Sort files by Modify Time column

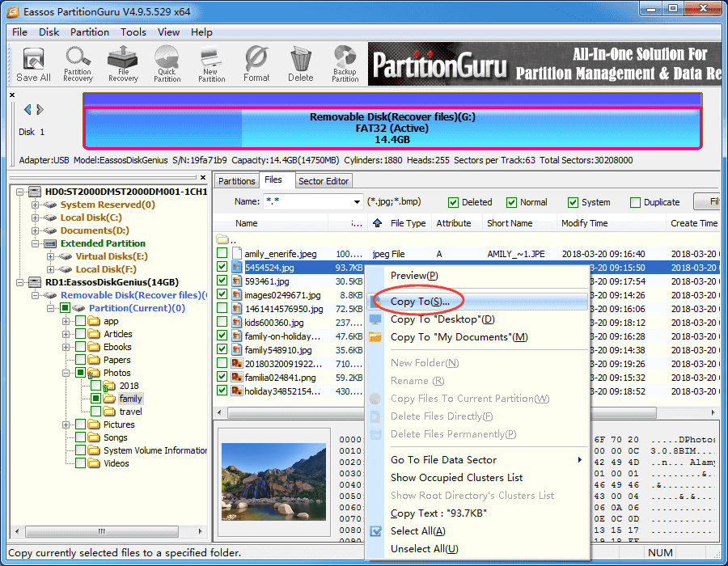pos(611,223)
